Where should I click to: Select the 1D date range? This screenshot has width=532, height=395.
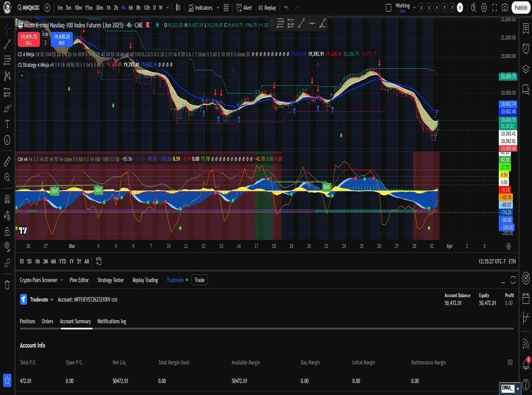click(x=22, y=261)
